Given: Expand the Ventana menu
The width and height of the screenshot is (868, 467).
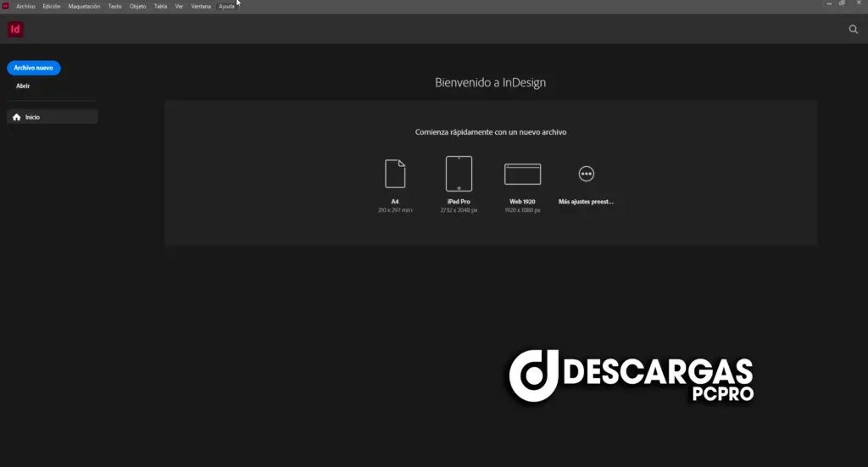Looking at the screenshot, I should (201, 6).
